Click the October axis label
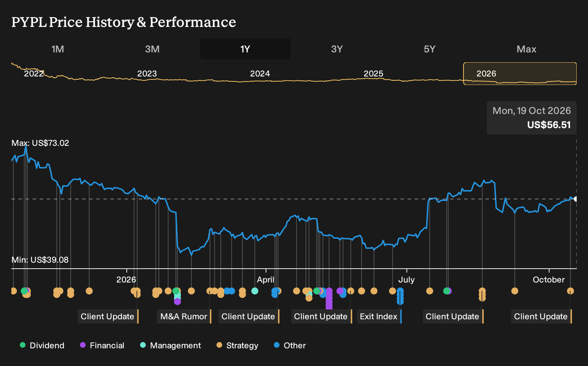 point(549,280)
